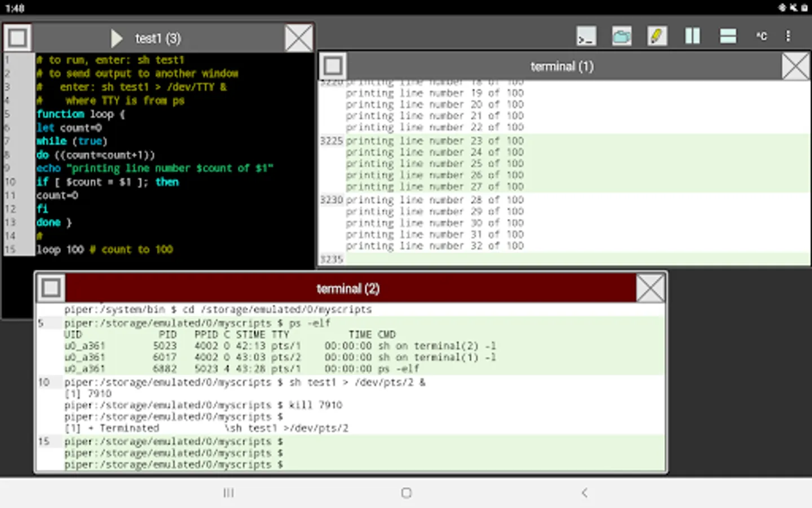Viewport: 812px width, 508px height.
Task: Open a new terminal window from toolbar
Action: click(586, 37)
